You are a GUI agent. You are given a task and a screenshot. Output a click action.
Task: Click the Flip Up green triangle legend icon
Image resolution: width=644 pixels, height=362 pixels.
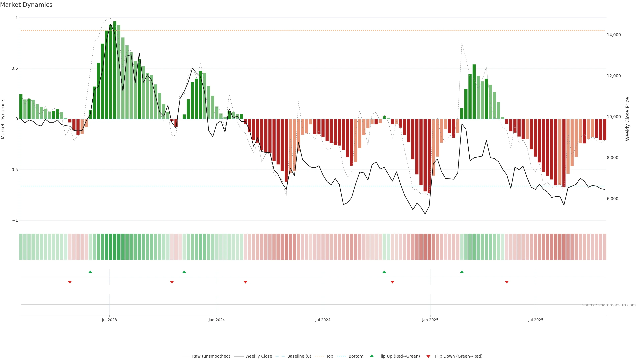click(x=371, y=356)
